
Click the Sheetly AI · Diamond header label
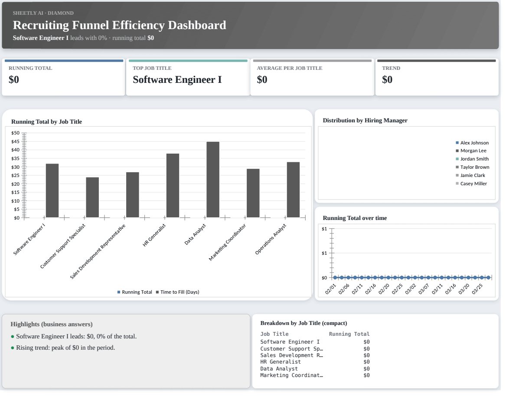point(43,13)
